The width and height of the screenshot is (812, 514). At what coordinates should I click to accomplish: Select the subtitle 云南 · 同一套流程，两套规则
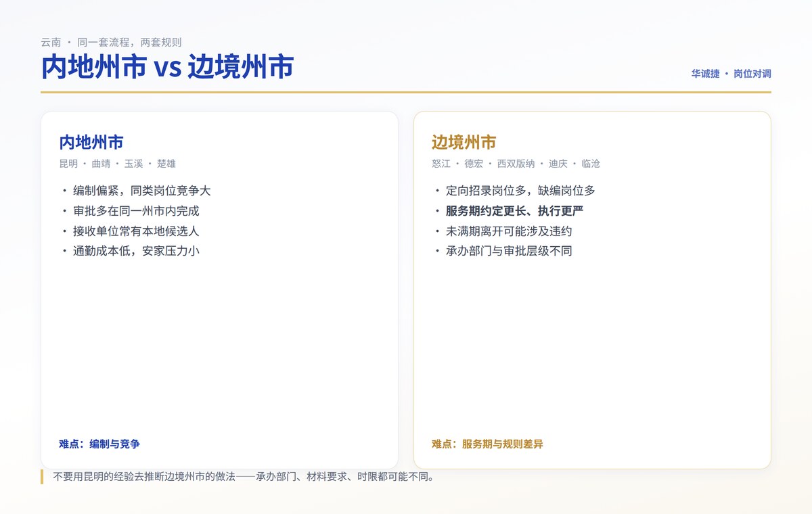pyautogui.click(x=111, y=42)
